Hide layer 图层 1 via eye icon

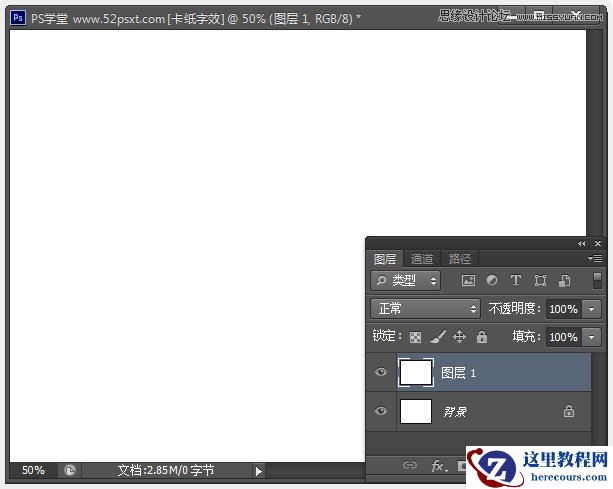pyautogui.click(x=381, y=372)
